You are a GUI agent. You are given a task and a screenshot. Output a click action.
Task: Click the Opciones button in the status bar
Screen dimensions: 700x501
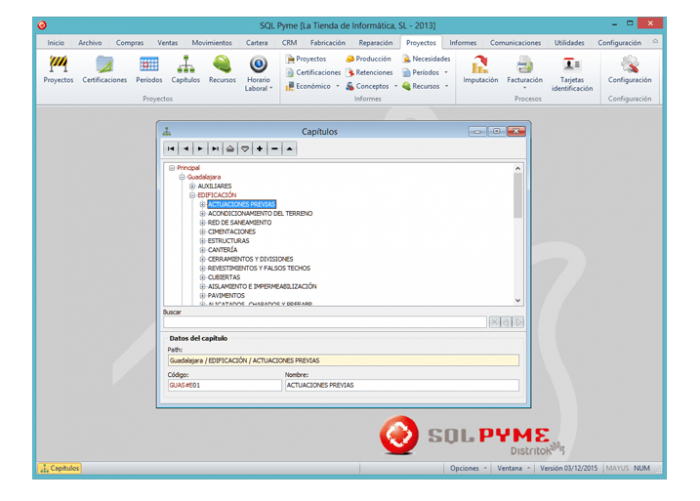coord(468,468)
